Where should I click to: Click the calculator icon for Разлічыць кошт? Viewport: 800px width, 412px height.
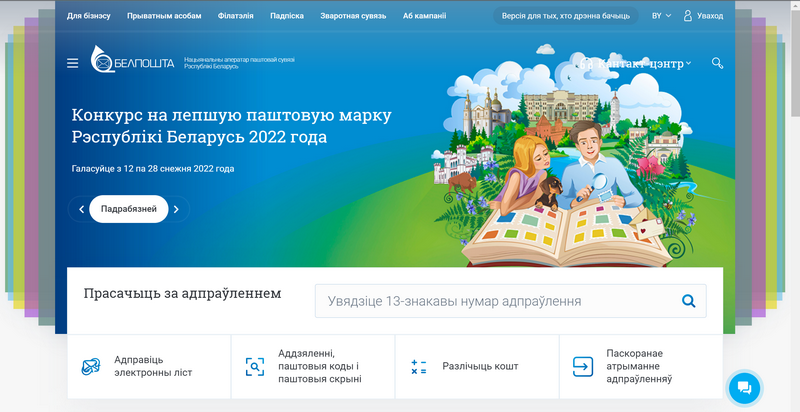[419, 367]
